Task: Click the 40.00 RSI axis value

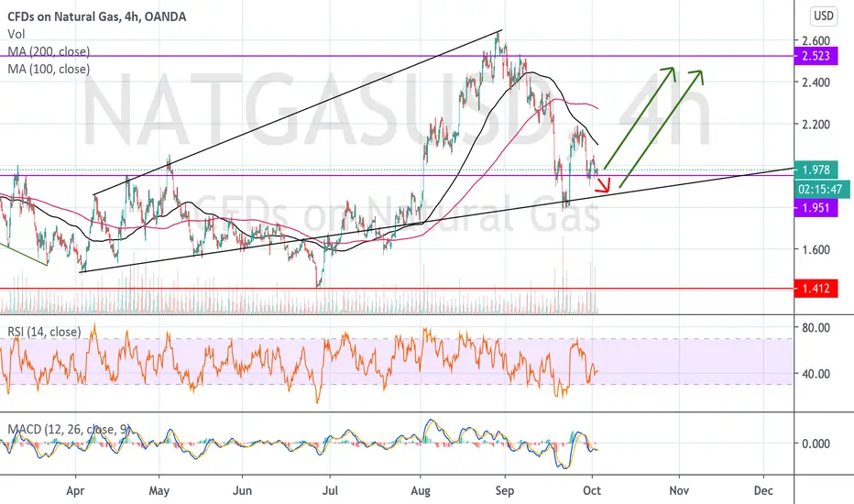Action: click(x=816, y=374)
